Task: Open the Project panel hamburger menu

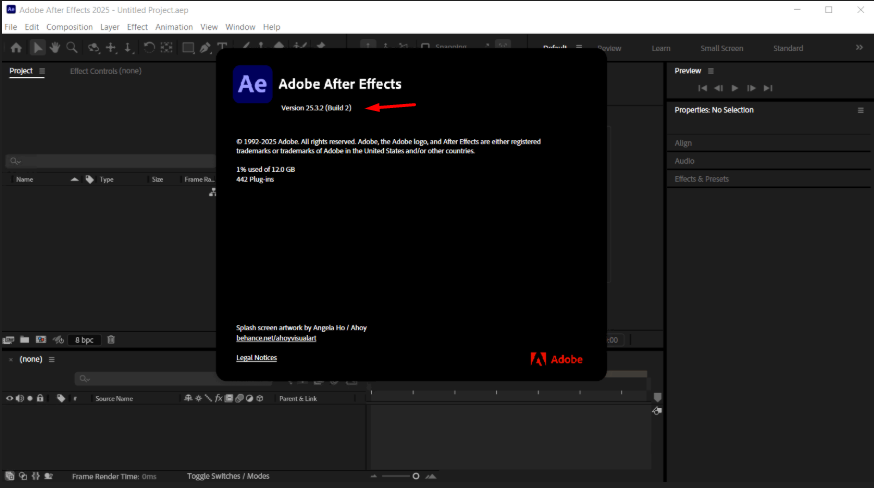Action: click(41, 71)
